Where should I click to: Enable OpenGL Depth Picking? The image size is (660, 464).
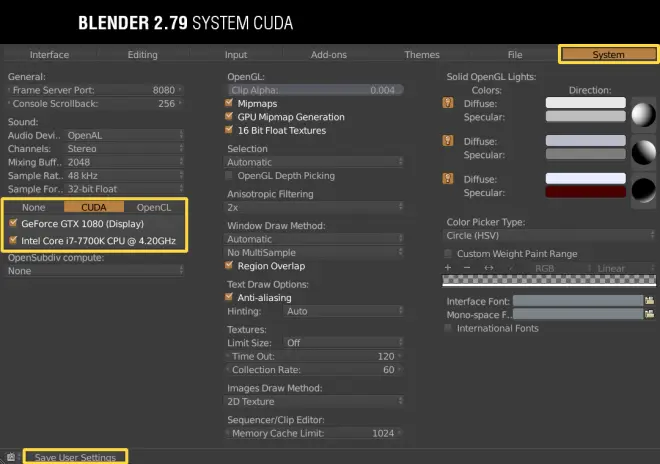click(x=229, y=176)
